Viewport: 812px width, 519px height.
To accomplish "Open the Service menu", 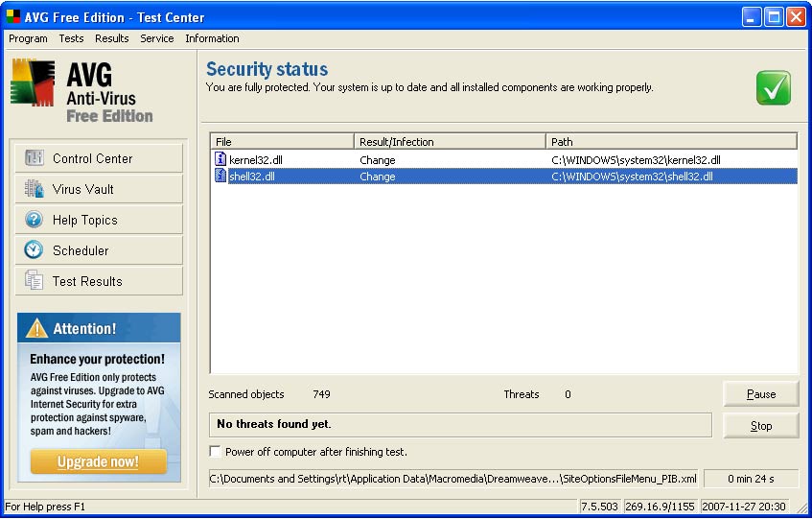I will point(157,38).
